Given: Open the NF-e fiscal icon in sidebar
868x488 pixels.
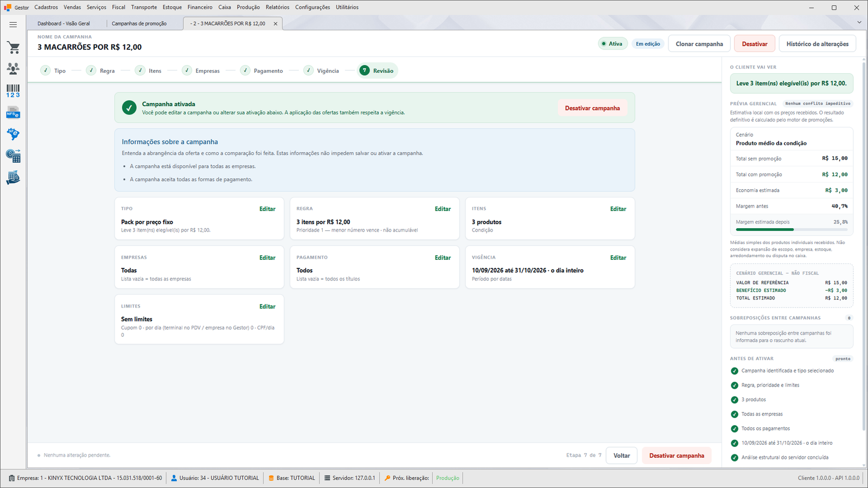Looking at the screenshot, I should (x=13, y=134).
